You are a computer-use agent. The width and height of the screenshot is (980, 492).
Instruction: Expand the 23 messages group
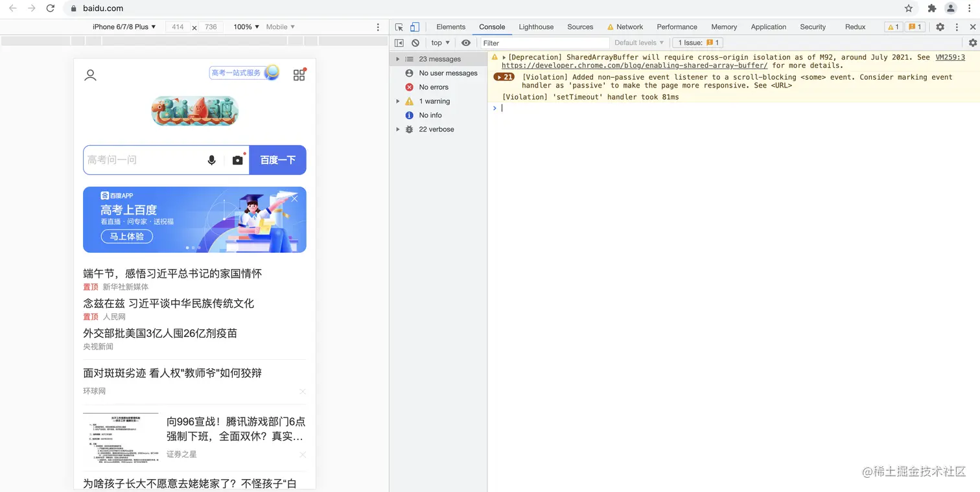pos(398,59)
